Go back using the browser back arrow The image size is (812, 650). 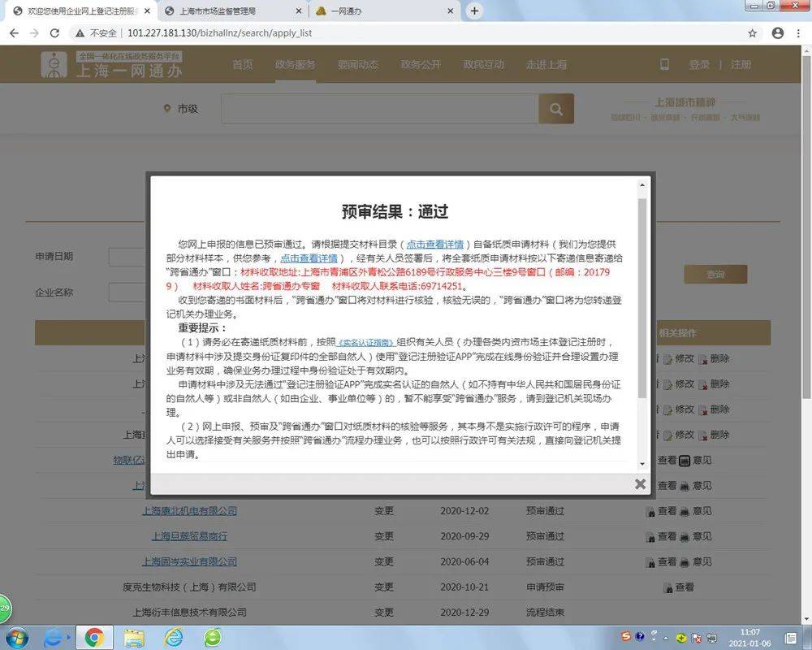tap(14, 33)
